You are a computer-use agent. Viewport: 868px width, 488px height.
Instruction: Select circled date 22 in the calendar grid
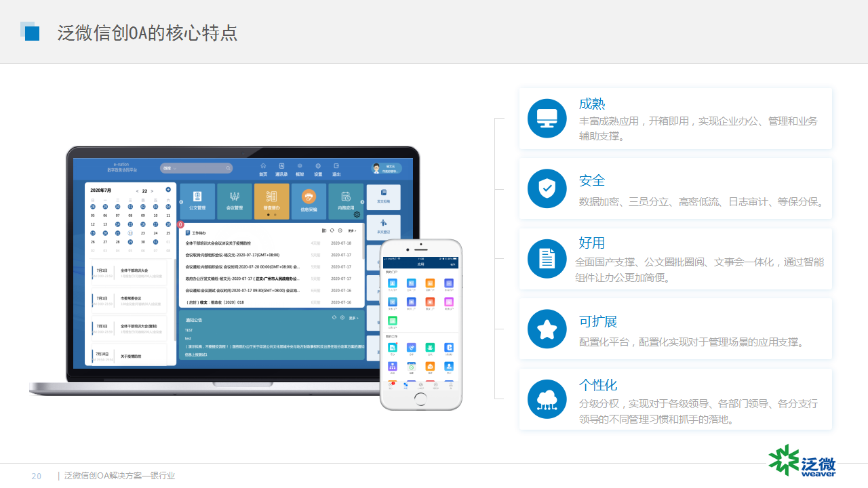tap(130, 232)
